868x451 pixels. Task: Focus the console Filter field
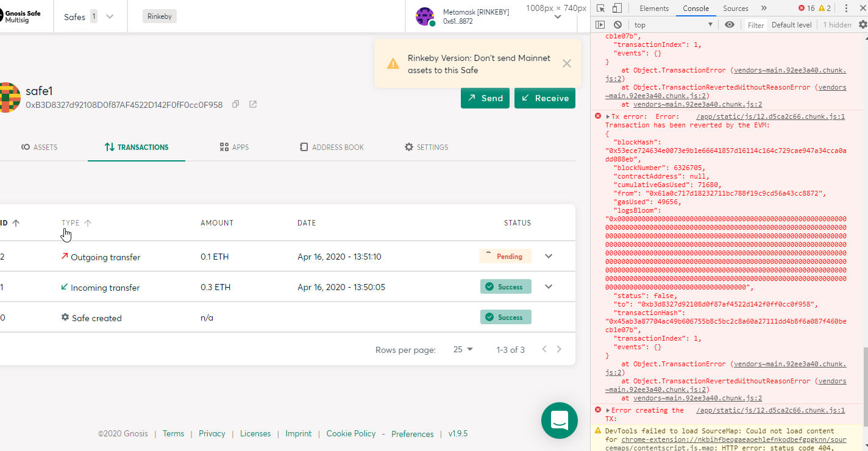click(756, 25)
